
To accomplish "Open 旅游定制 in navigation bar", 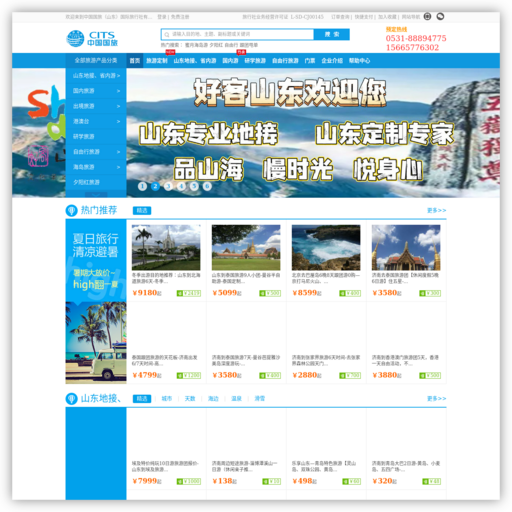I will click(x=157, y=61).
